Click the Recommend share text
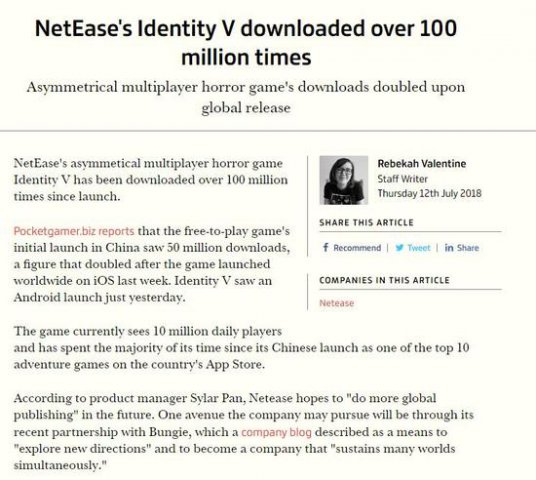The image size is (536, 480). [x=357, y=248]
